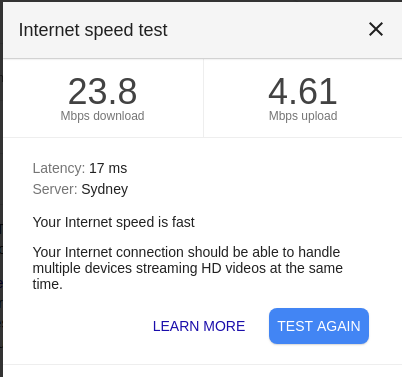The width and height of the screenshot is (402, 377).
Task: Click the paragraph about streaming HD videos
Action: click(188, 268)
